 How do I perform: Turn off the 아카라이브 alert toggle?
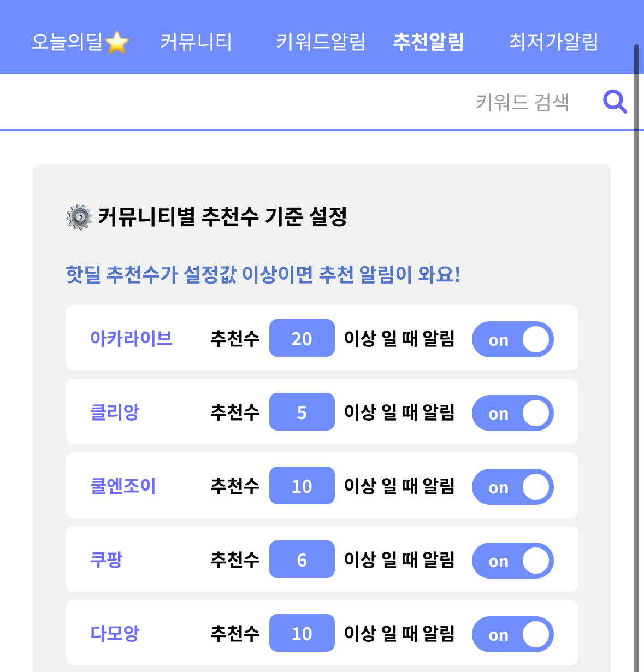[x=512, y=339]
